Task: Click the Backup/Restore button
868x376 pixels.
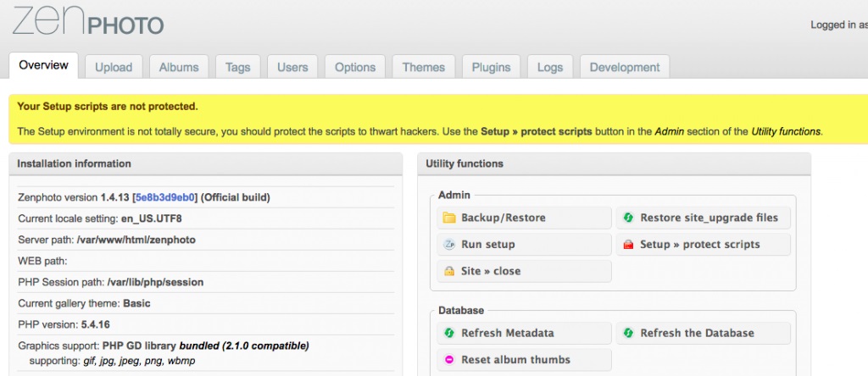Action: click(524, 218)
